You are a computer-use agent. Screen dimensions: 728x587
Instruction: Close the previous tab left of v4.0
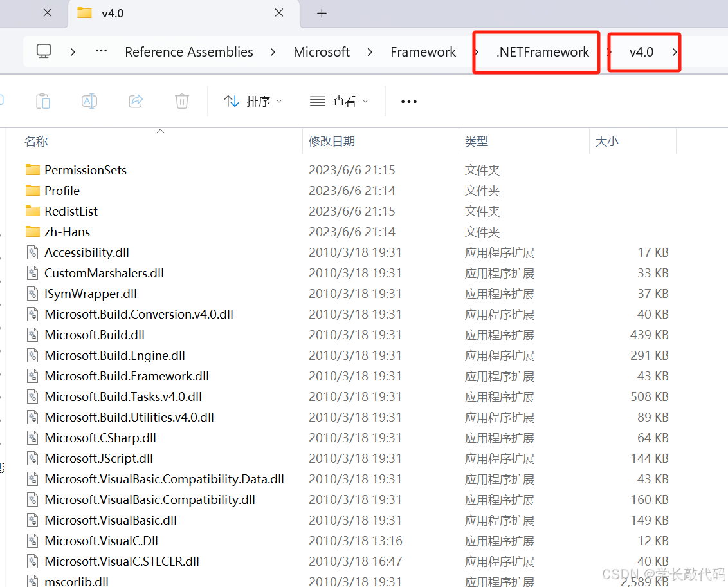[x=48, y=13]
